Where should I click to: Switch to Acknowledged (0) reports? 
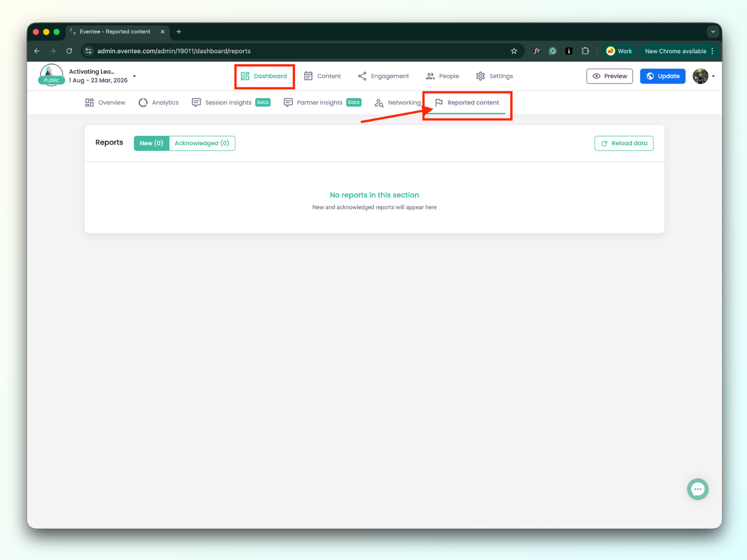(202, 143)
